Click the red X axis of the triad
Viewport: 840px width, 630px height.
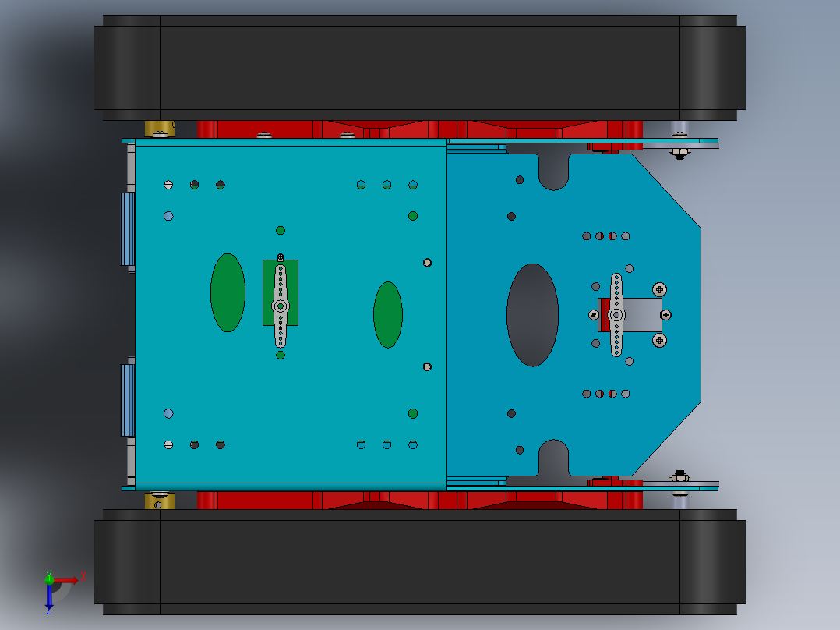point(65,580)
